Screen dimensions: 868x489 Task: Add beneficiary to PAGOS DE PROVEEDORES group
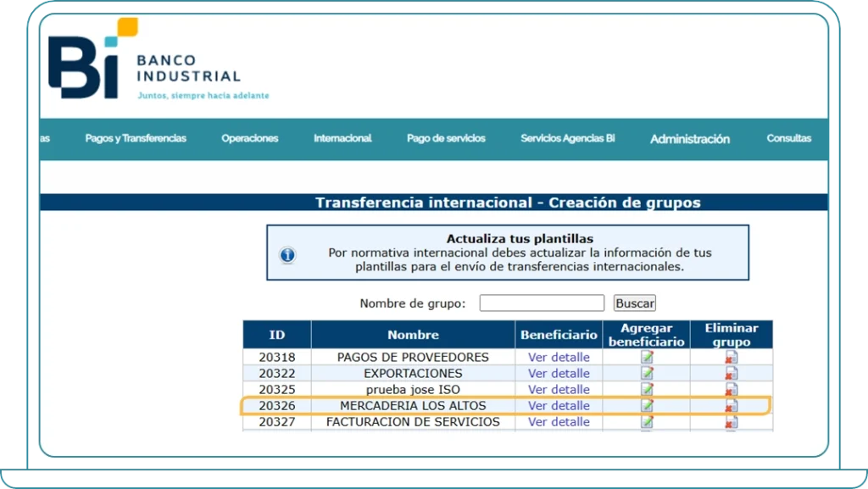[646, 357]
